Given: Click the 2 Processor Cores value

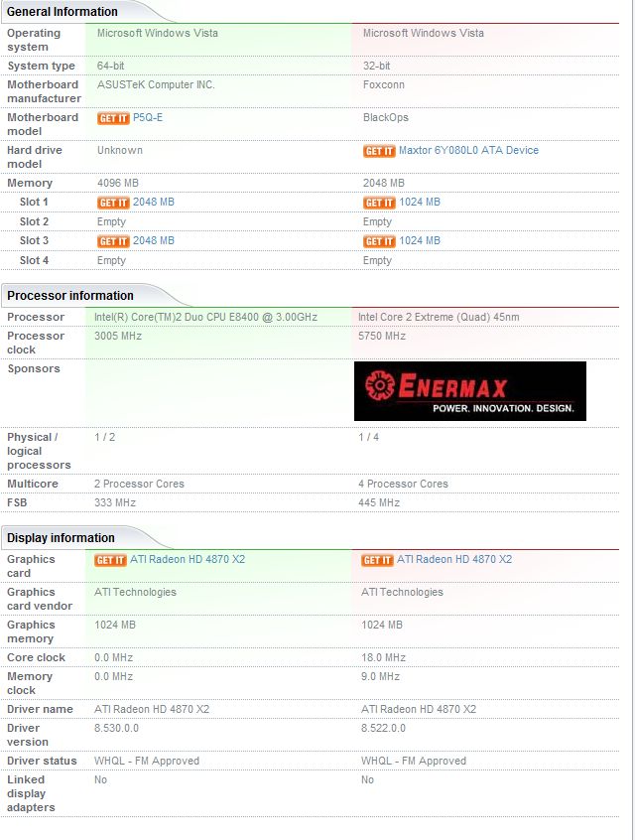Looking at the screenshot, I should tap(139, 484).
